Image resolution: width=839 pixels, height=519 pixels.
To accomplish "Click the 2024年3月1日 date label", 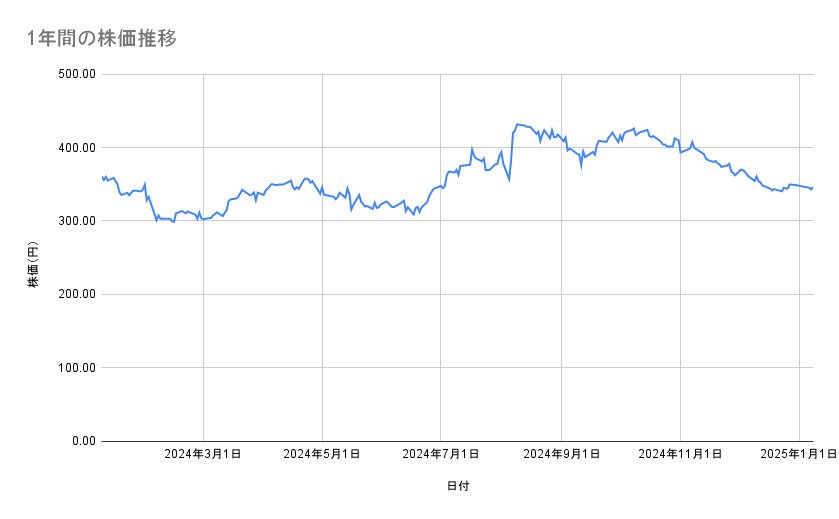I will click(x=203, y=455).
